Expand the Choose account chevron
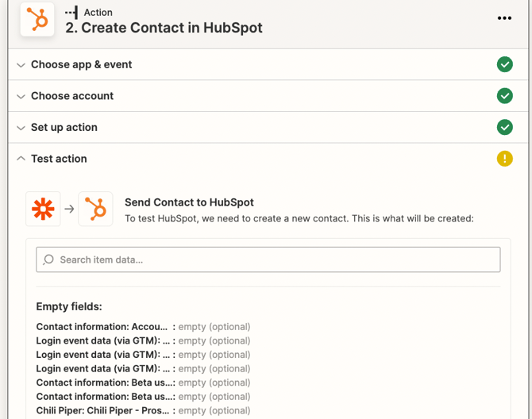 click(x=21, y=96)
